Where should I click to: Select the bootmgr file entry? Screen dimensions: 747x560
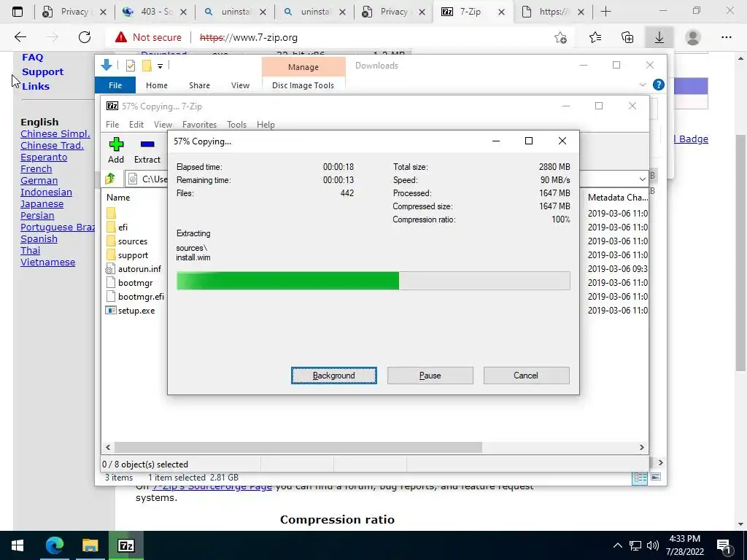[135, 283]
